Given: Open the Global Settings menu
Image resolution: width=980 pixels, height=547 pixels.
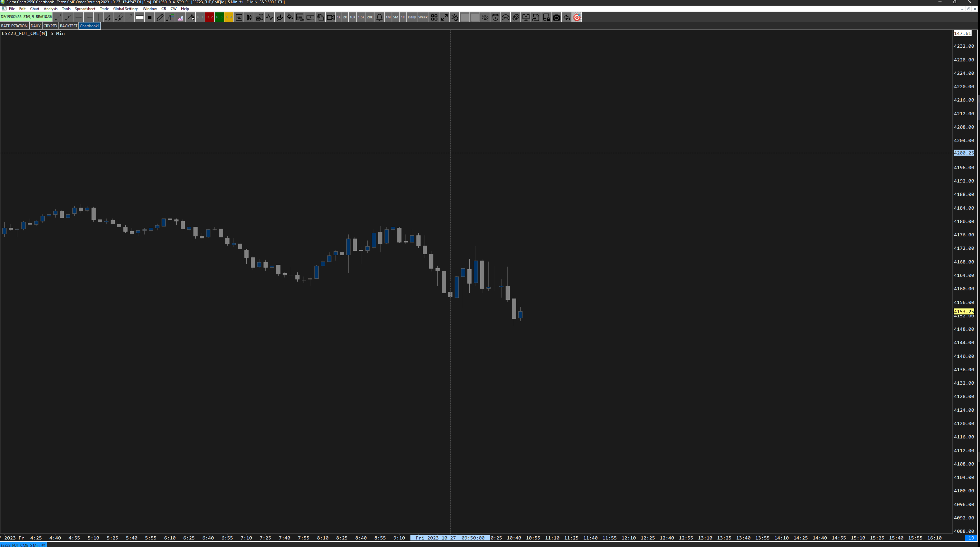Looking at the screenshot, I should pyautogui.click(x=126, y=9).
